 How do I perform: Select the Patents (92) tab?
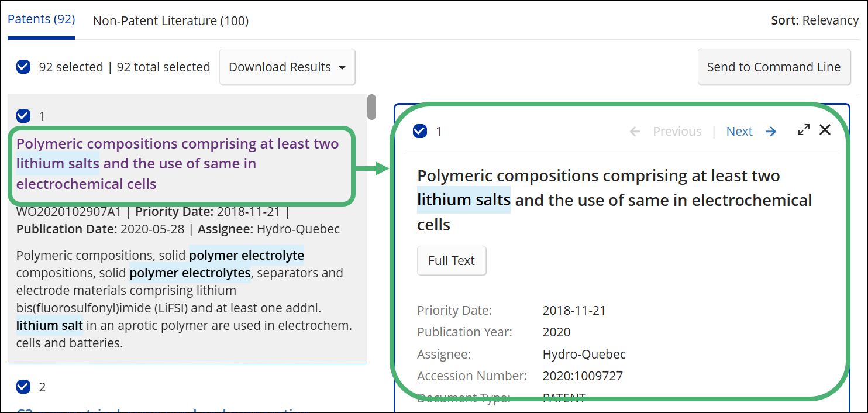click(x=42, y=19)
